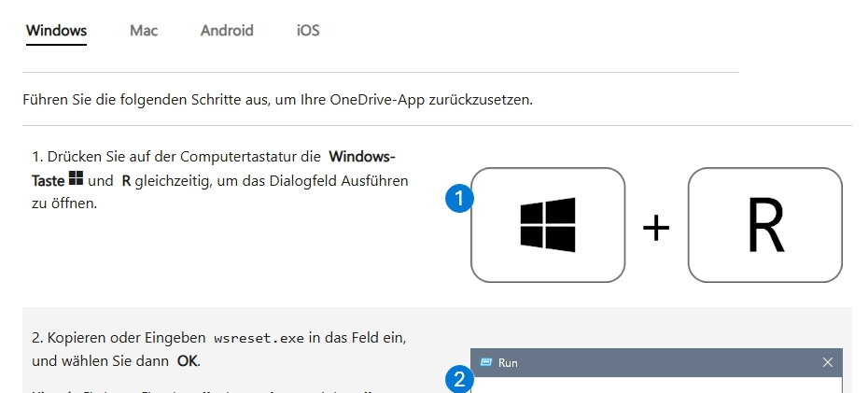The height and width of the screenshot is (393, 868).
Task: Click the 'zu öffnen.' text in step 1
Action: [x=64, y=204]
